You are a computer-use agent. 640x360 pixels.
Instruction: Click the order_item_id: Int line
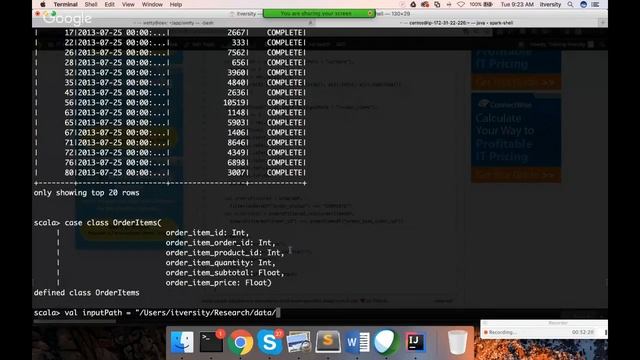(x=207, y=233)
